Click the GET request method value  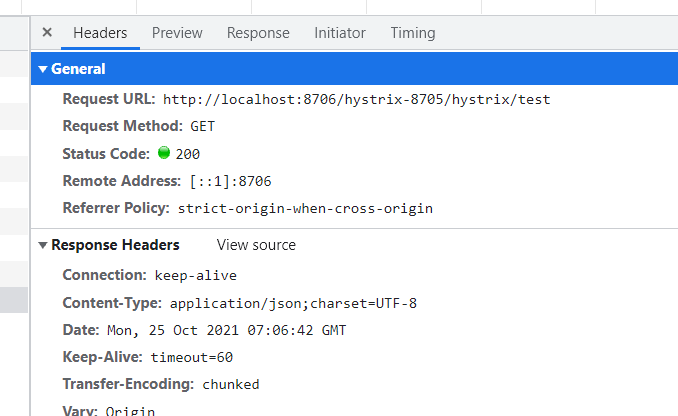coord(202,127)
